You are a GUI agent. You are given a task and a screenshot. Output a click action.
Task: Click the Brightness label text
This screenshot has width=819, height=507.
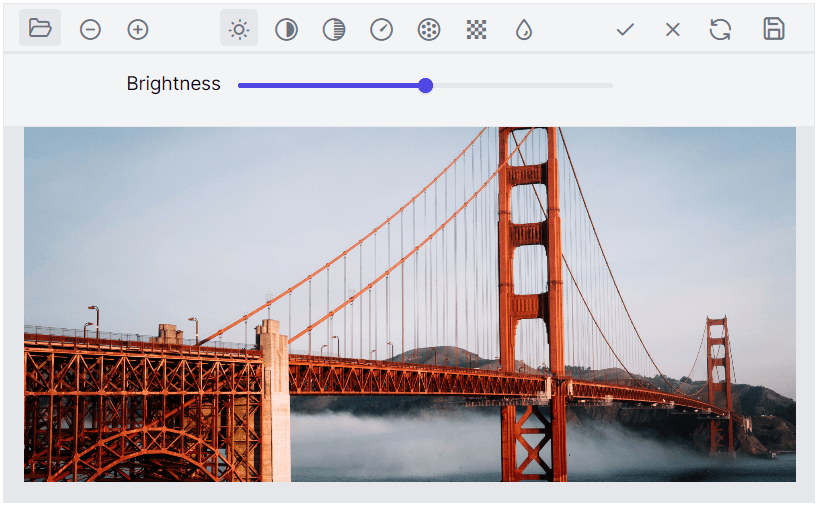click(173, 84)
